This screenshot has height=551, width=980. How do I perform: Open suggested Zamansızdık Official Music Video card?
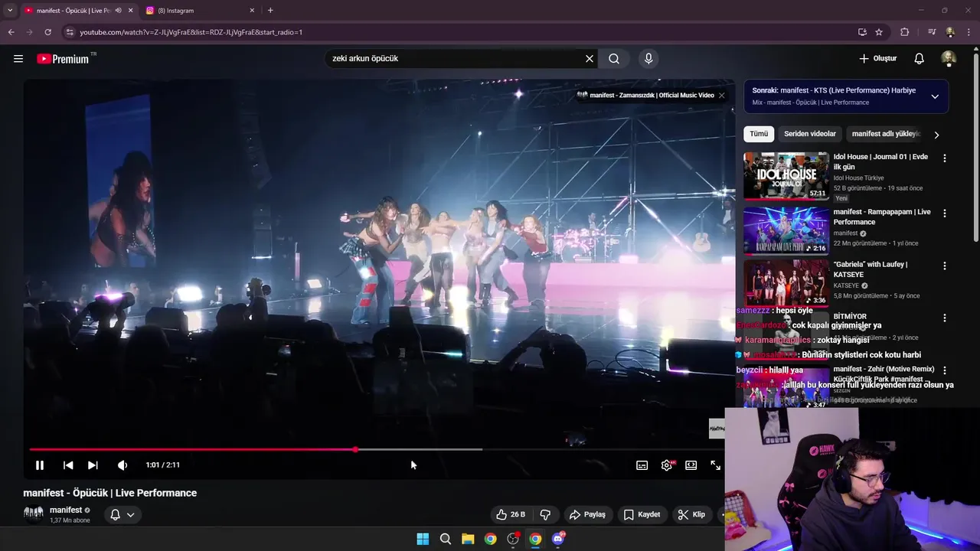click(x=645, y=96)
